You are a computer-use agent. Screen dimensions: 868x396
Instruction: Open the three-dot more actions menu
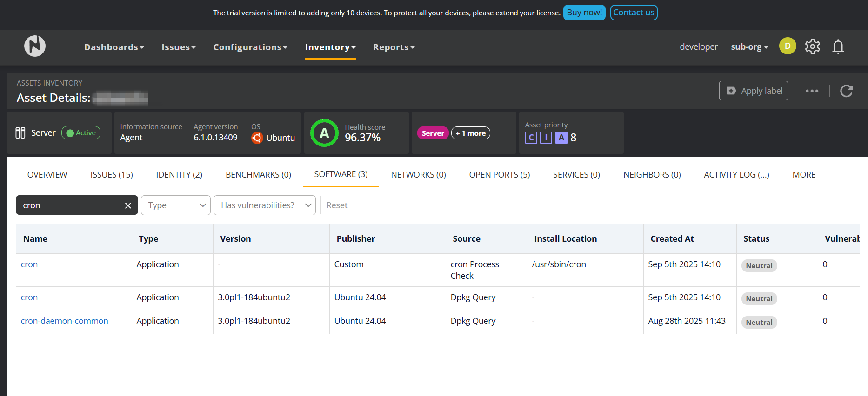(x=812, y=91)
